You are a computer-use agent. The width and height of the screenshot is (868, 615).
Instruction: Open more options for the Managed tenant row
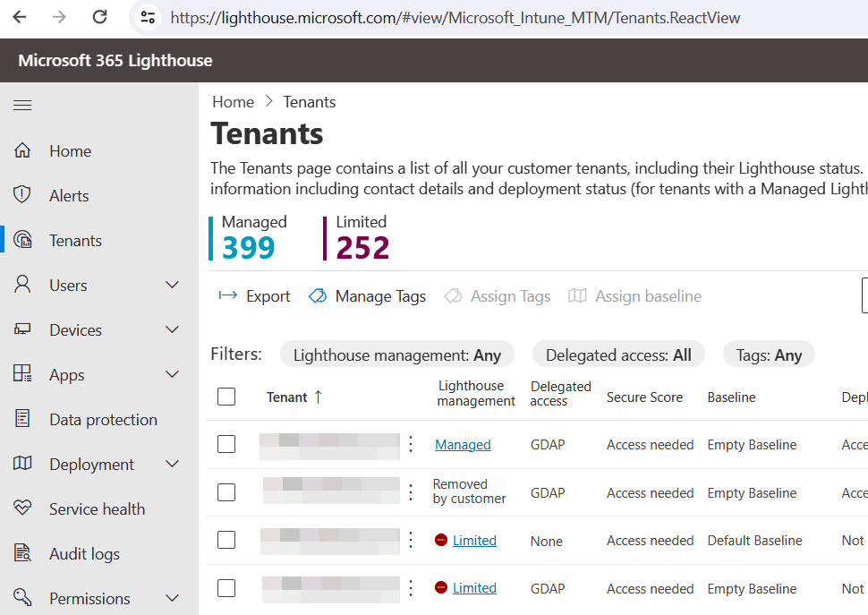(411, 444)
